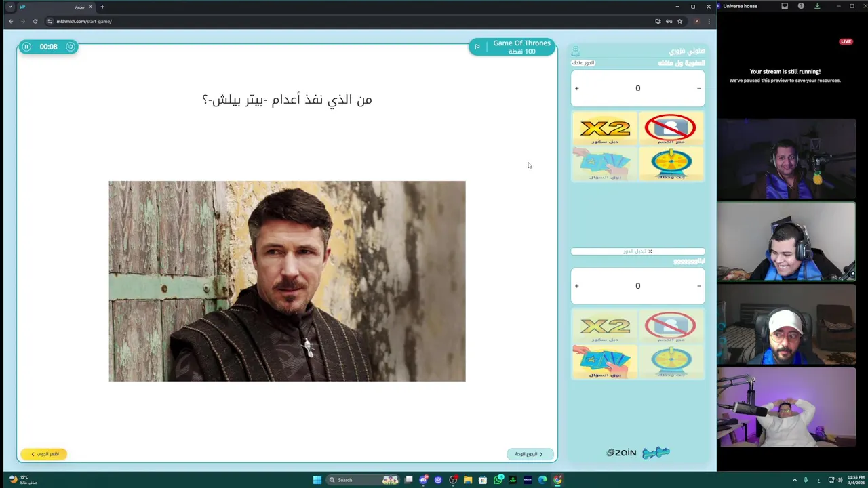
Task: Reload the page in the browser
Action: (35, 21)
